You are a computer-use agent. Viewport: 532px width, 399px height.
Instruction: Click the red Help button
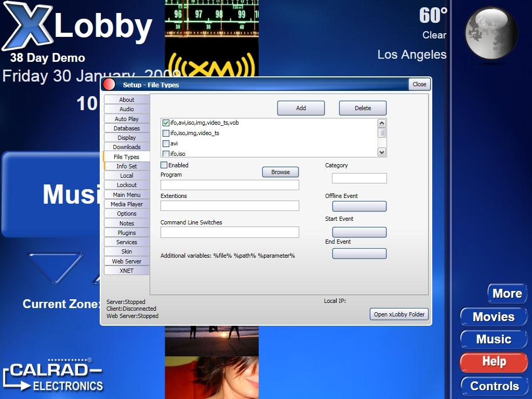(x=494, y=362)
